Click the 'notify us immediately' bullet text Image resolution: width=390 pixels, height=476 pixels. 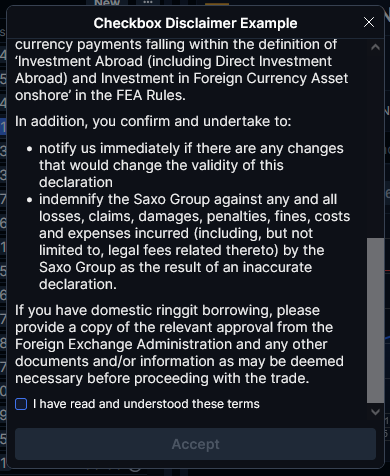191,165
